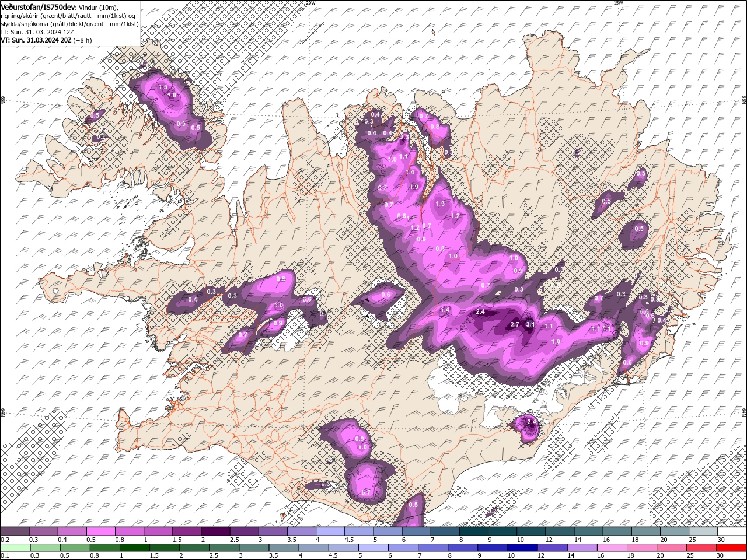This screenshot has width=747, height=560.
Task: Click the red 30 swatch on the rain scale
Action: 732,547
